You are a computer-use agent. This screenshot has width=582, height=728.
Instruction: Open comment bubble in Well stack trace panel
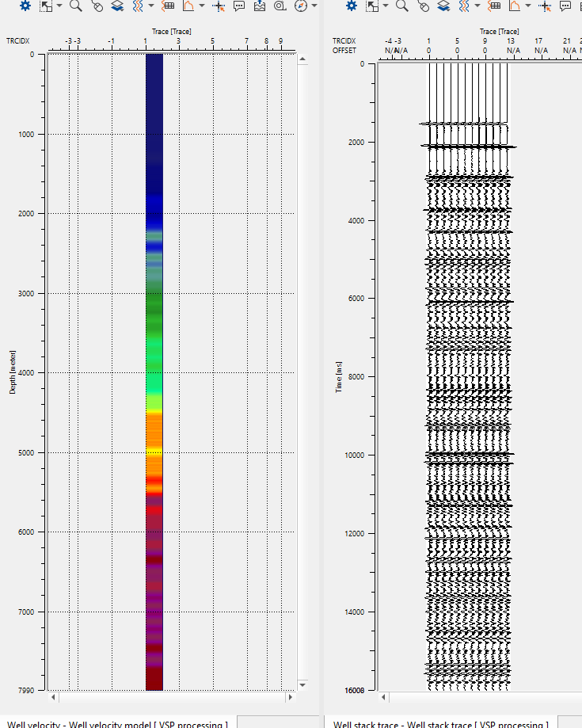[565, 6]
